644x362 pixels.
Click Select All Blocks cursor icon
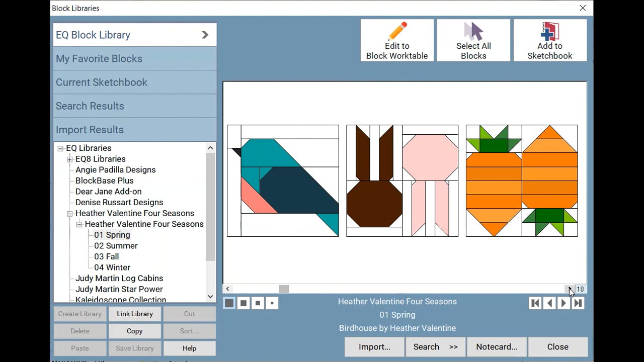[x=473, y=31]
